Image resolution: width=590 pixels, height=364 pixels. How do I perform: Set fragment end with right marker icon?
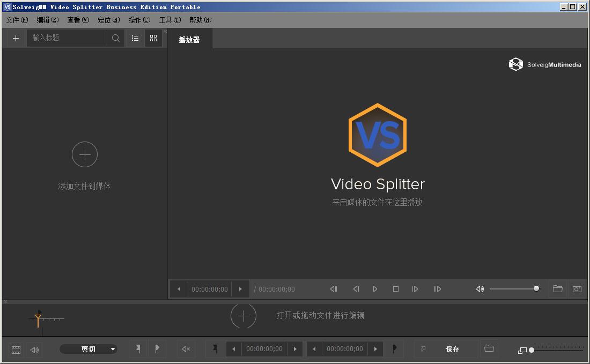(x=394, y=348)
